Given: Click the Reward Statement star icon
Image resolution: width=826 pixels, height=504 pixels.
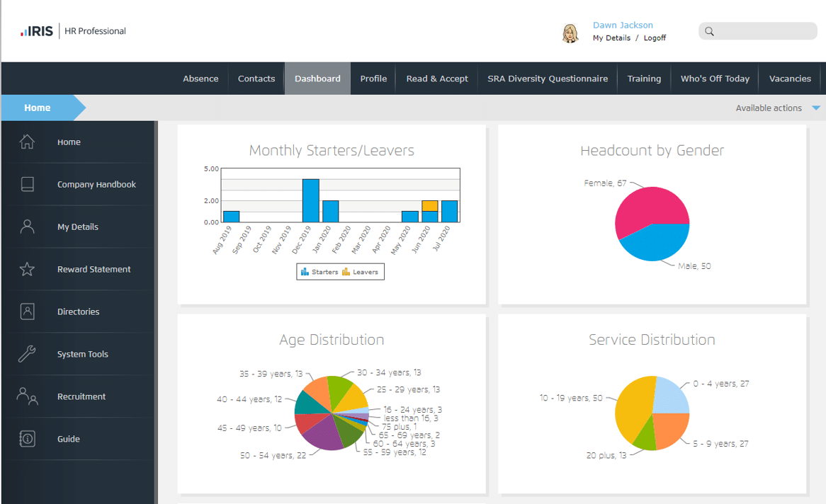Looking at the screenshot, I should [x=27, y=269].
